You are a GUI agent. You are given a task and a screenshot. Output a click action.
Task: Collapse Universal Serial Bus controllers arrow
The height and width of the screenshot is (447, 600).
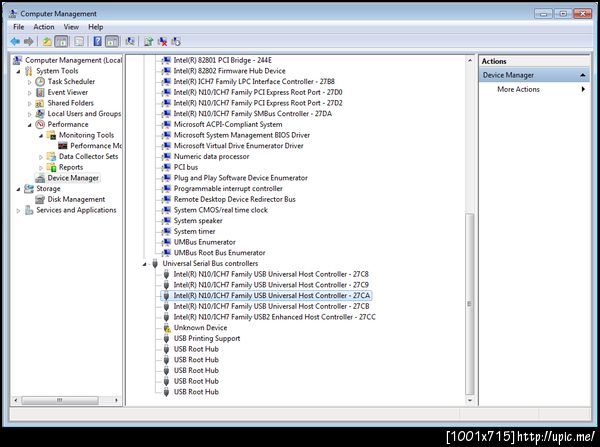(144, 264)
